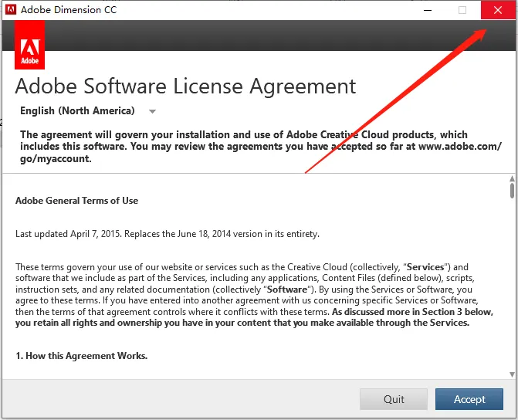Click the Adobe Dimension CC title bar icon
Viewport: 518px width, 420px height.
pos(11,9)
